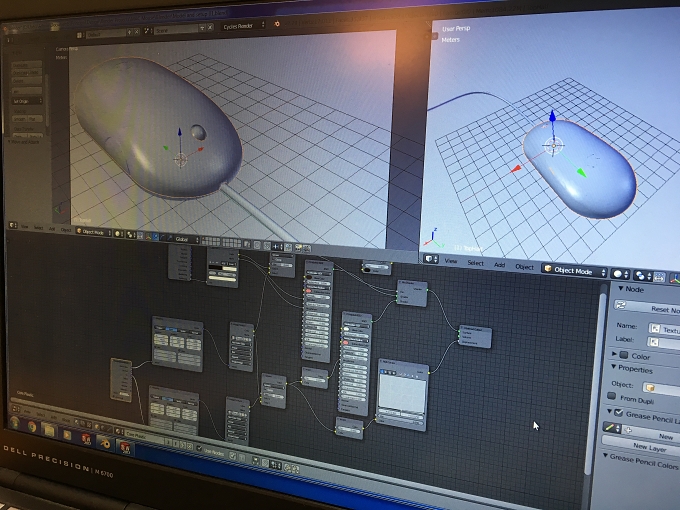Click the Scene selector field in header
This screenshot has height=510, width=680.
[x=177, y=29]
